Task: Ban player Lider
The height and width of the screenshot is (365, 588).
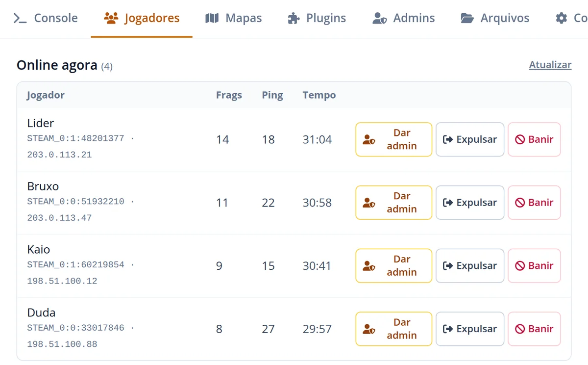Action: [x=534, y=139]
